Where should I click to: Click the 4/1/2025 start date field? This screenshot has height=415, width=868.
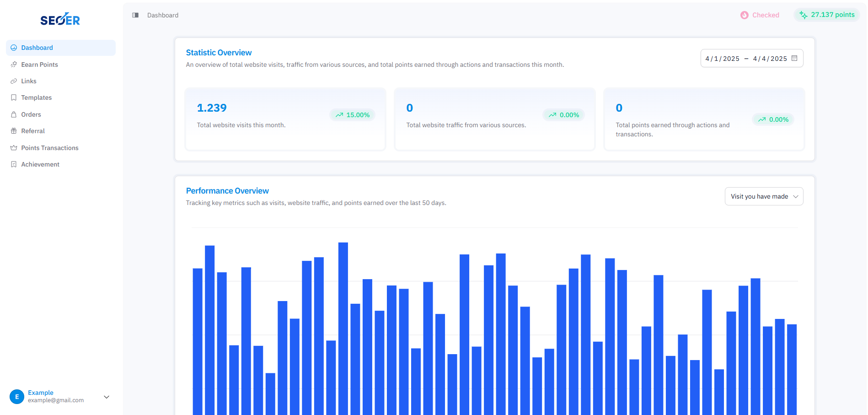click(x=722, y=59)
